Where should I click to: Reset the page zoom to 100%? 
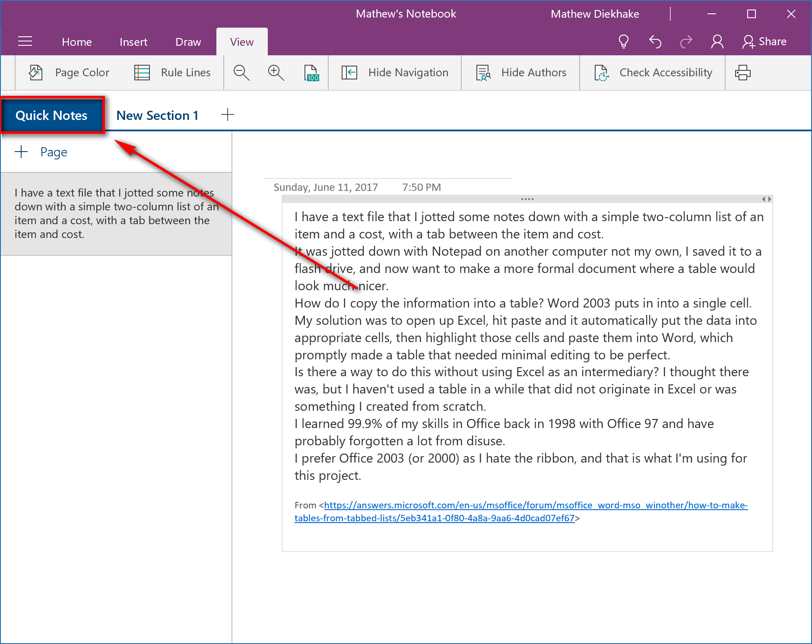pyautogui.click(x=311, y=72)
